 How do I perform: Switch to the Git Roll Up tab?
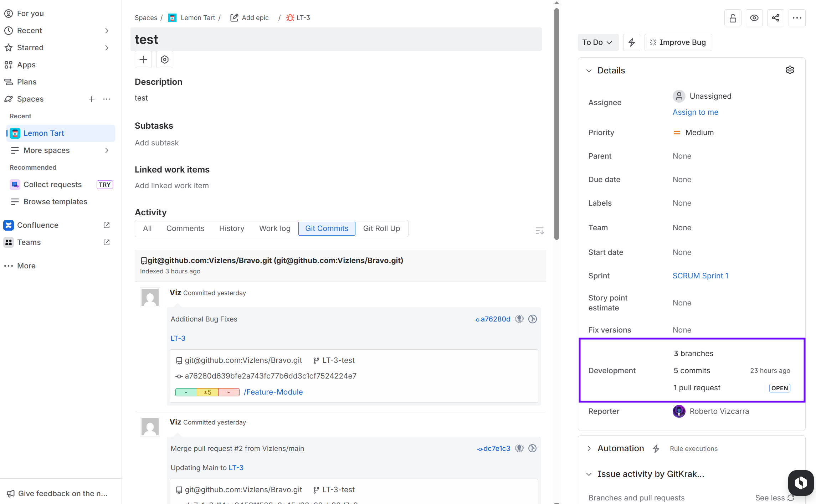381,228
